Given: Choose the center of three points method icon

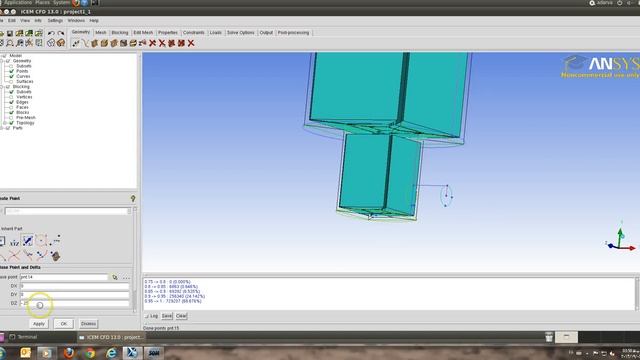Looking at the screenshot, I should 41,241.
